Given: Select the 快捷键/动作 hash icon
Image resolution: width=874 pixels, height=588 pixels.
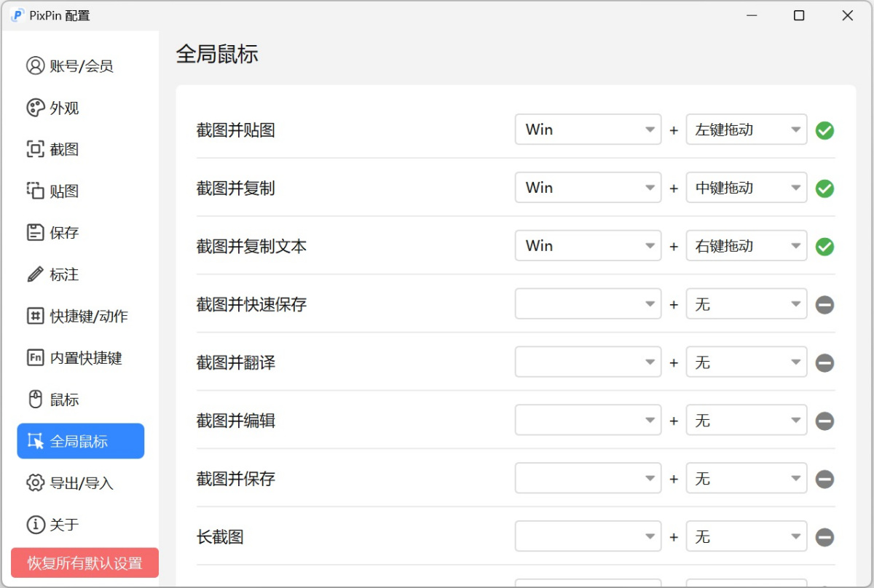Looking at the screenshot, I should pos(35,317).
